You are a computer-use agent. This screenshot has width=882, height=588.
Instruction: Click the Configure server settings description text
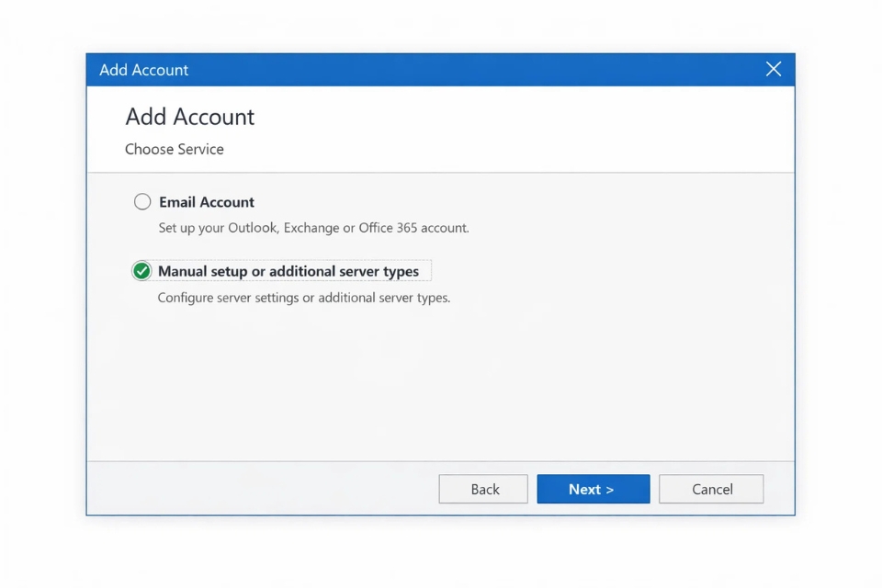(x=304, y=297)
